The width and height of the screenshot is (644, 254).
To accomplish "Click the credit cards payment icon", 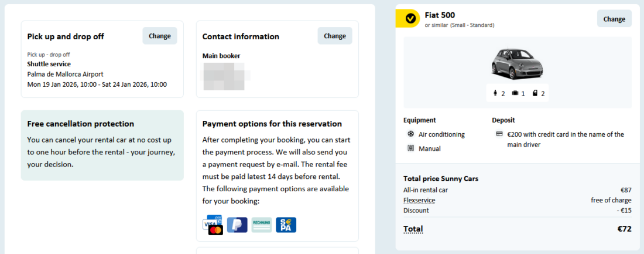I will tap(212, 225).
